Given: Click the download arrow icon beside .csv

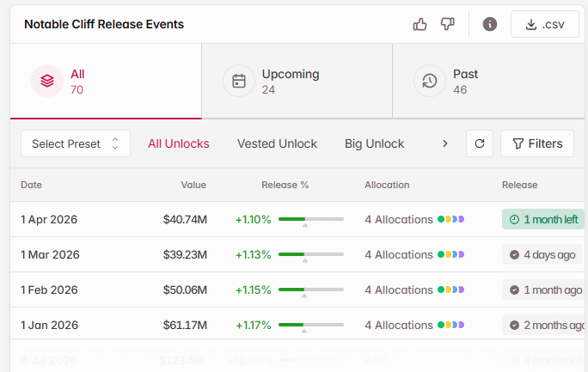Looking at the screenshot, I should (531, 25).
